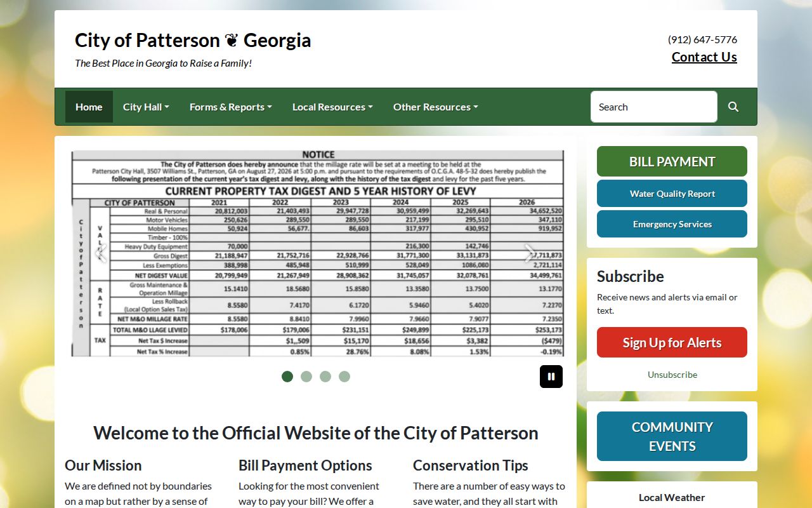Open the Emergency Services button
The height and width of the screenshot is (508, 812).
click(672, 224)
